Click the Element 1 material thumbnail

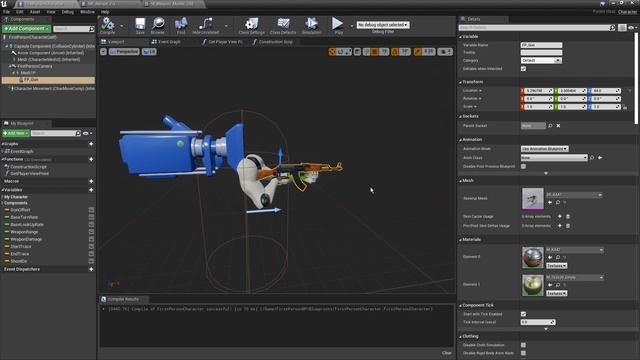point(533,285)
